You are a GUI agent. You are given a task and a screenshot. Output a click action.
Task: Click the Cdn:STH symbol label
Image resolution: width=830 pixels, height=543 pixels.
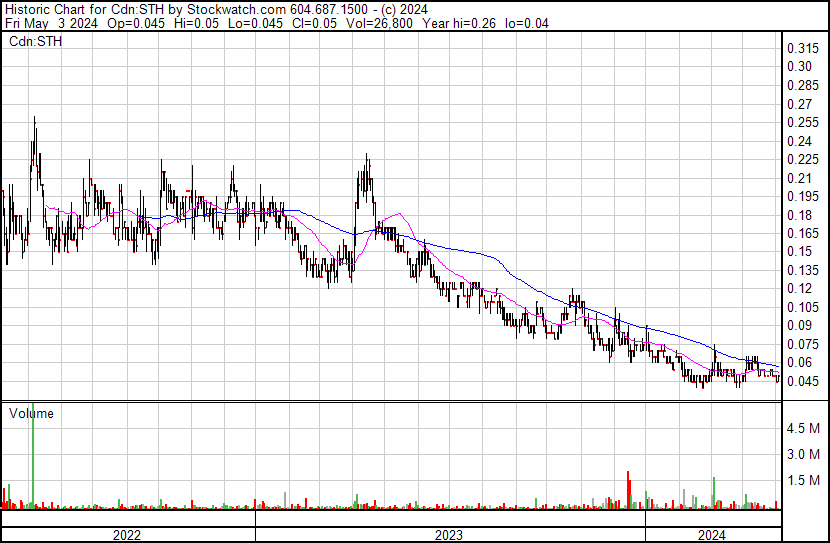(x=35, y=41)
